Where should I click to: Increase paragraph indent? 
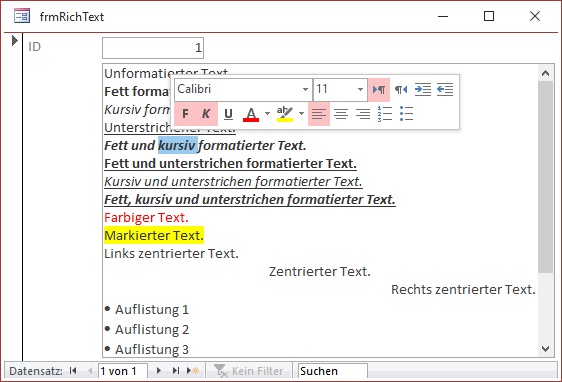pyautogui.click(x=423, y=89)
